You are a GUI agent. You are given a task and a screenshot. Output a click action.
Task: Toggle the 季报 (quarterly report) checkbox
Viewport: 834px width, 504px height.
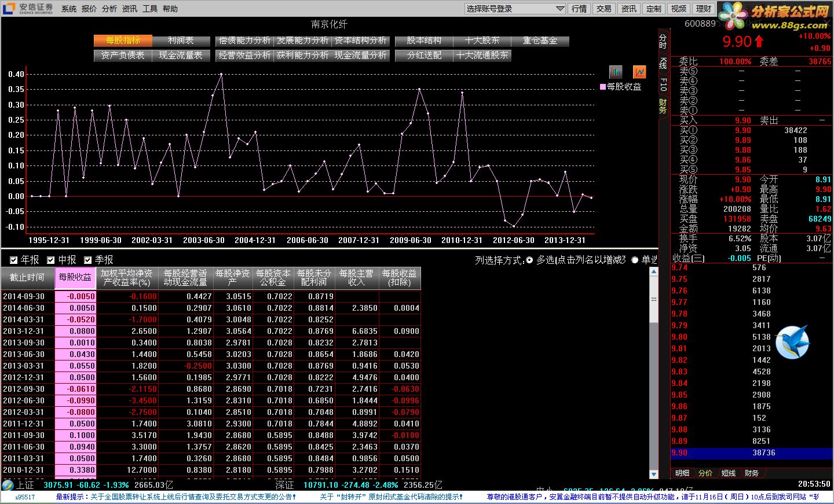(88, 260)
